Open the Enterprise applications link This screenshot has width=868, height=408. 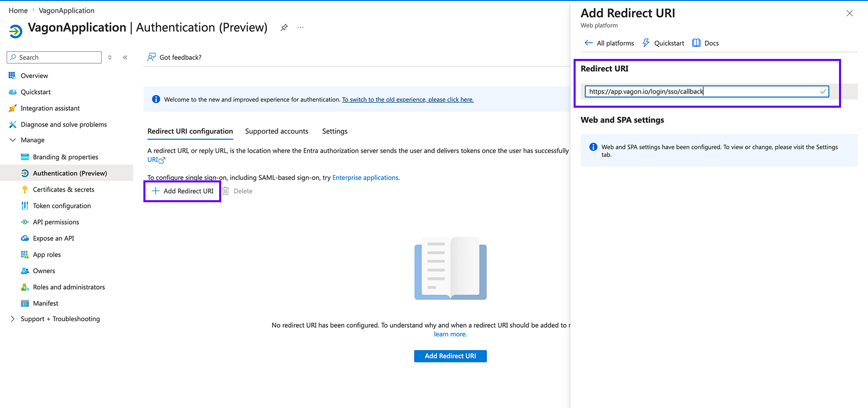coord(365,178)
